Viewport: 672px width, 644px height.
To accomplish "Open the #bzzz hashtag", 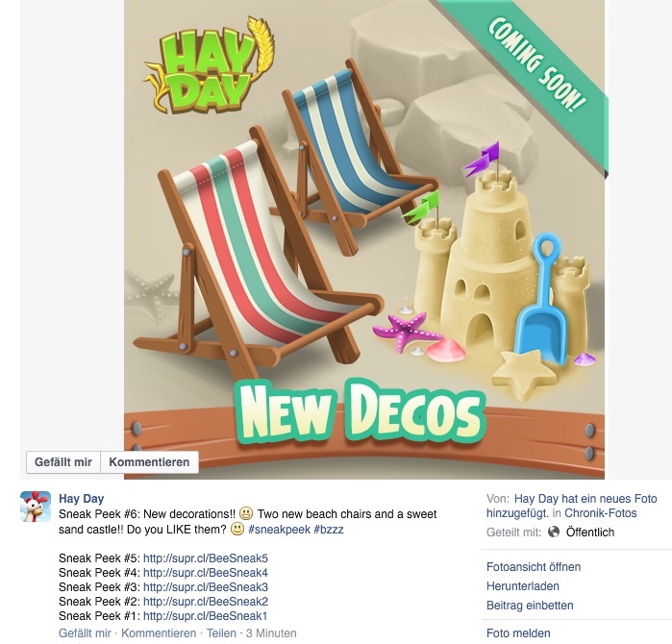I will tap(328, 530).
